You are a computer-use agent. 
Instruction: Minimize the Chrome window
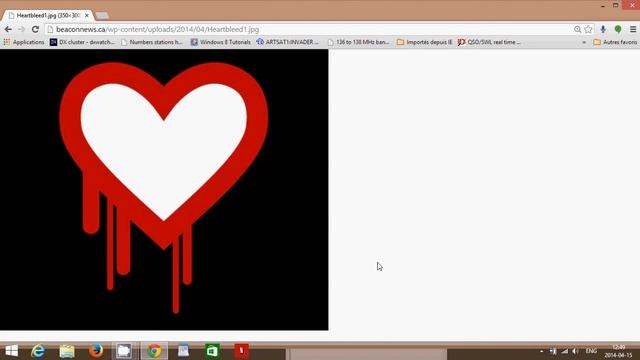click(603, 5)
